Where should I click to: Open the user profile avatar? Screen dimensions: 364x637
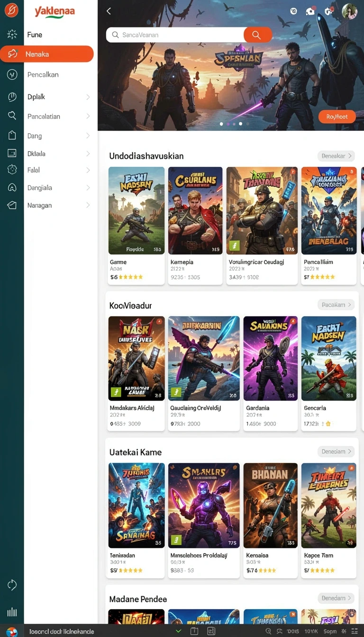click(349, 11)
